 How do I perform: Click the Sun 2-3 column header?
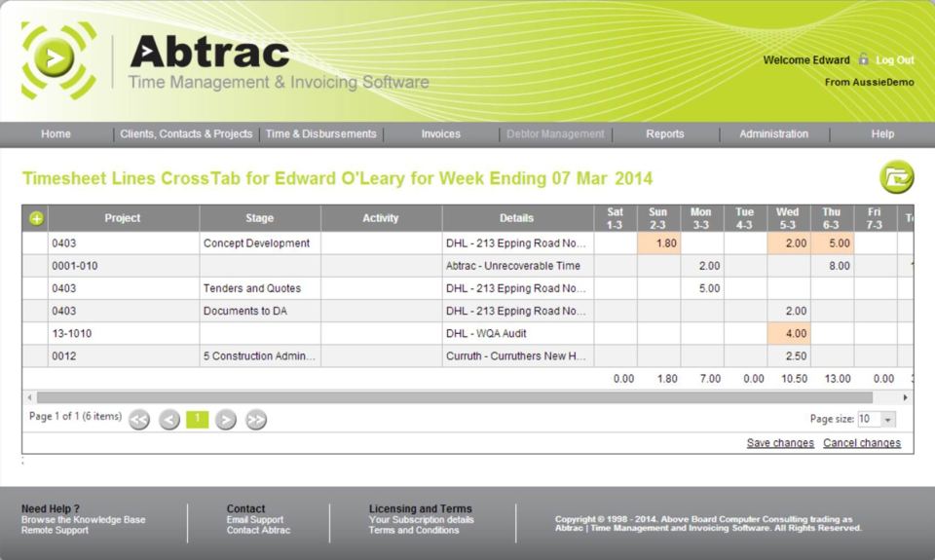click(658, 218)
